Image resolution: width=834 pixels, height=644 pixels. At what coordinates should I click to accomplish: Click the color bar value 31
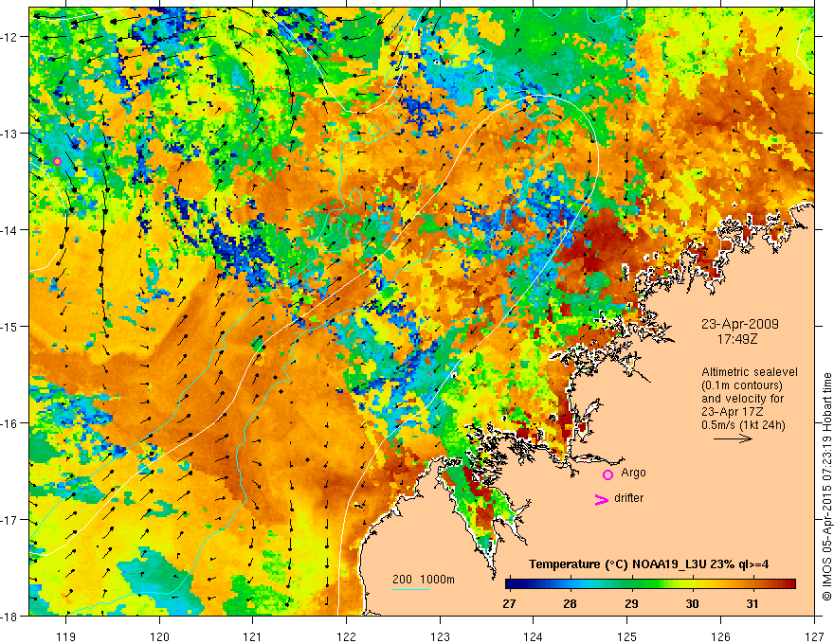click(752, 604)
